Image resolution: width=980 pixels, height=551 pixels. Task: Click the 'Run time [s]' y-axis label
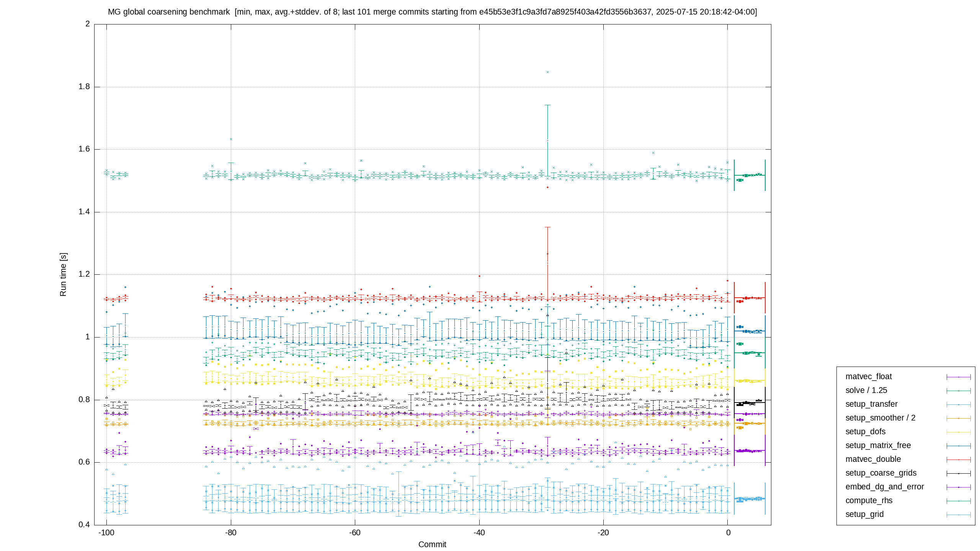pyautogui.click(x=63, y=274)
